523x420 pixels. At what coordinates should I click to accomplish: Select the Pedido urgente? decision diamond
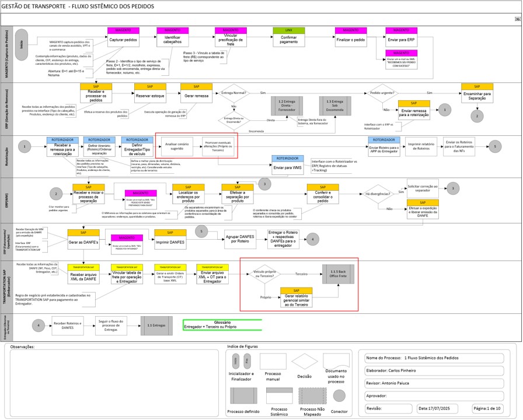[382, 93]
